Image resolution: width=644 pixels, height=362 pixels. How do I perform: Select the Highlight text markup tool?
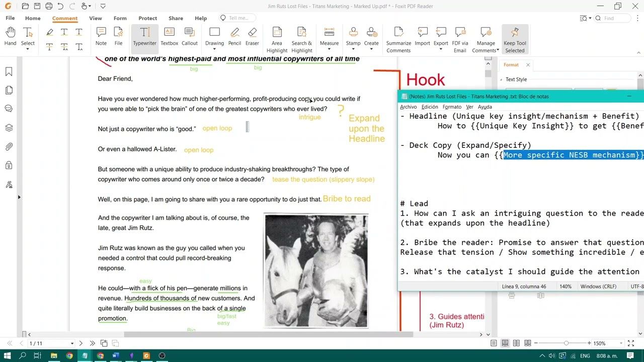(x=49, y=32)
